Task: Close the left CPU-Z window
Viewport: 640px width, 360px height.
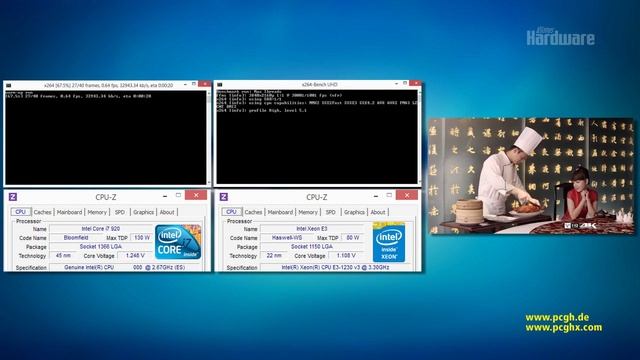Action: click(196, 195)
